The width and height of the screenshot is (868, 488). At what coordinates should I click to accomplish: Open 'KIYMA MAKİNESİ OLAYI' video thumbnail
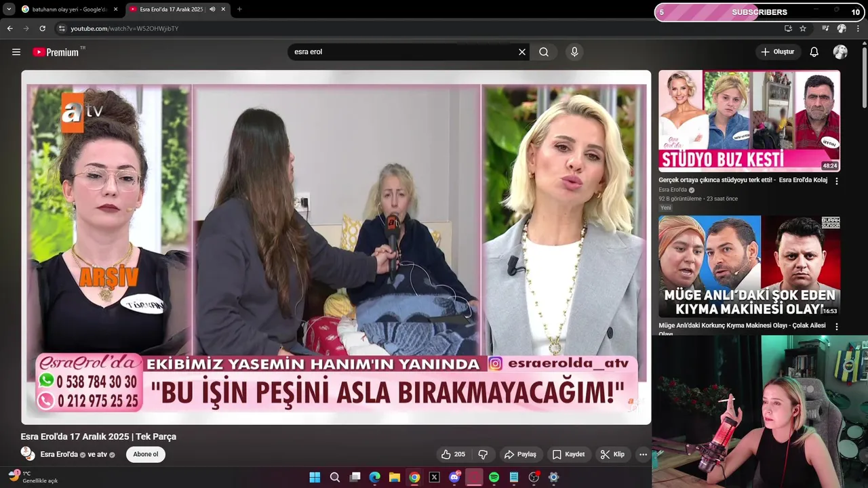[749, 266]
